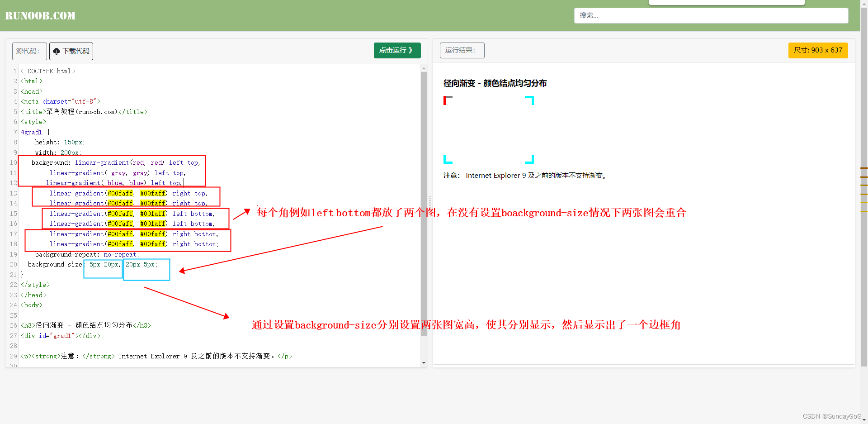
Task: Click the #grad1 selector line
Action: click(x=35, y=132)
